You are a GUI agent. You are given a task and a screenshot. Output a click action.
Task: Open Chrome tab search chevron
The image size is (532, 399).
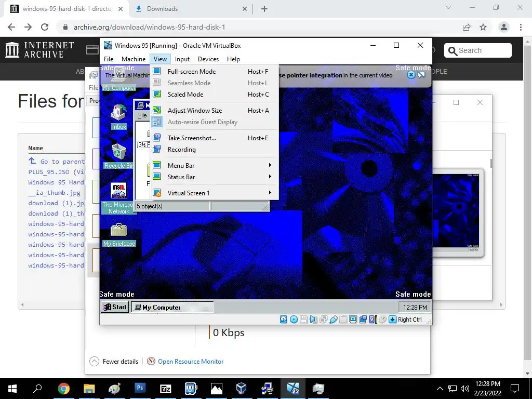pos(448,7)
